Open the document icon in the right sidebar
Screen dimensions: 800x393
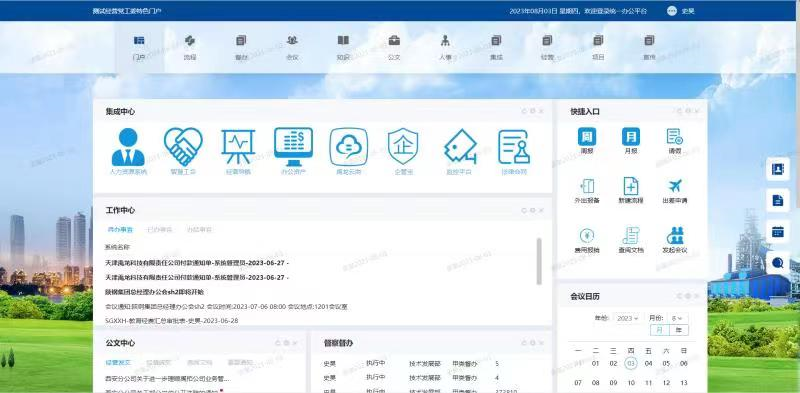point(778,200)
